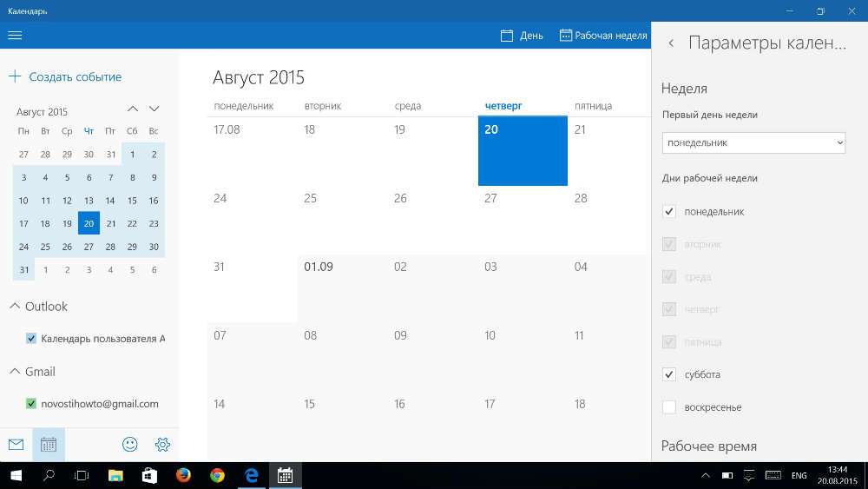Screen dimensions: 868x489
Task: Uncheck the понедельник work day checkbox
Action: point(669,212)
